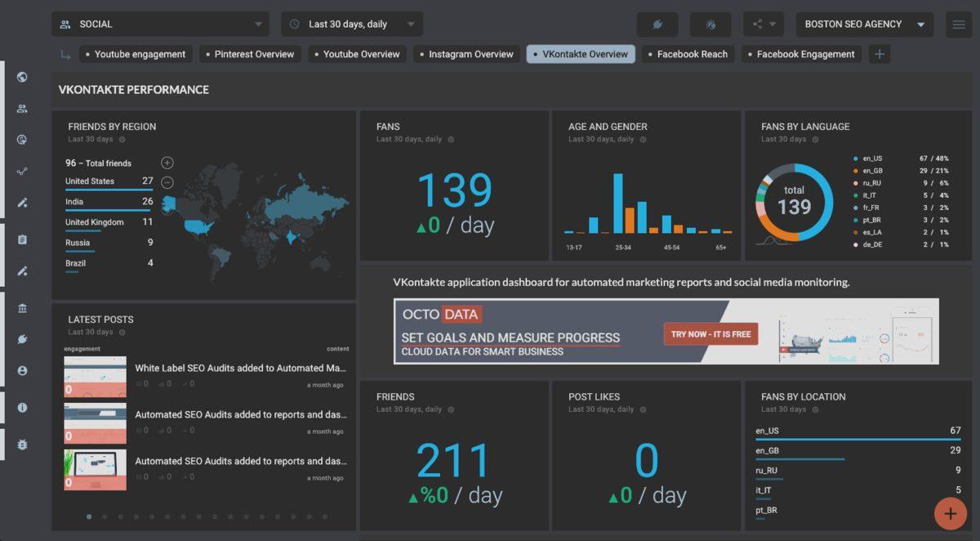Click the globe icon in left sidebar
Viewport: 980px width, 541px height.
tap(22, 77)
